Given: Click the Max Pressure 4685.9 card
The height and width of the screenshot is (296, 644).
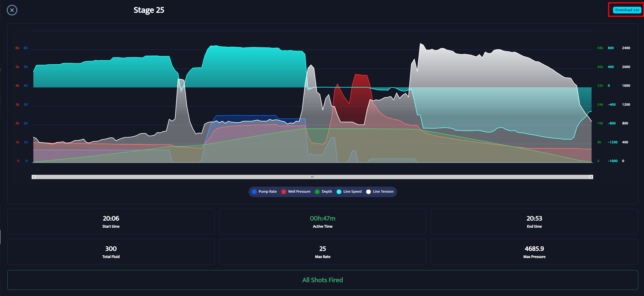Looking at the screenshot, I should [534, 252].
